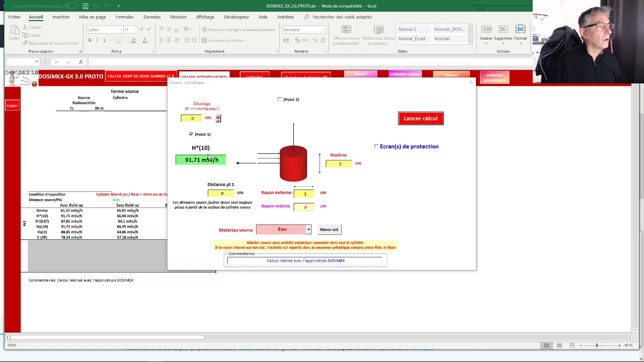Toggle the Enregistrement automatique switch
The height and width of the screenshot is (362, 644).
[71, 6]
